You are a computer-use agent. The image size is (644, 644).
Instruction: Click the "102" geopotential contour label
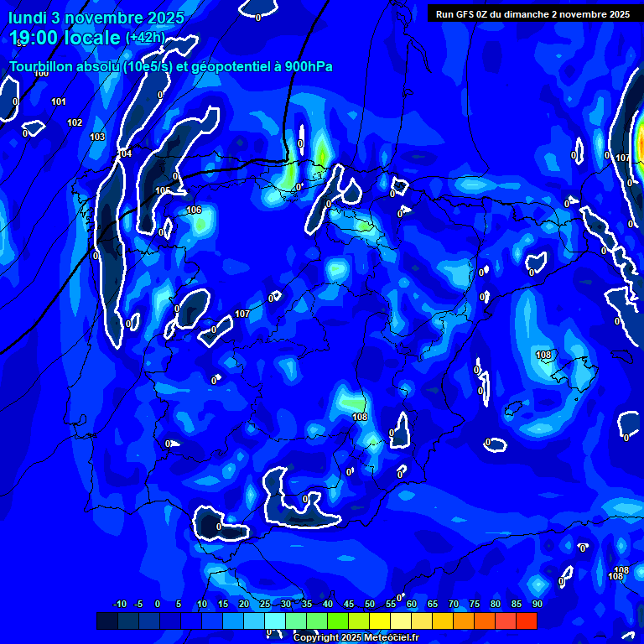tap(75, 123)
